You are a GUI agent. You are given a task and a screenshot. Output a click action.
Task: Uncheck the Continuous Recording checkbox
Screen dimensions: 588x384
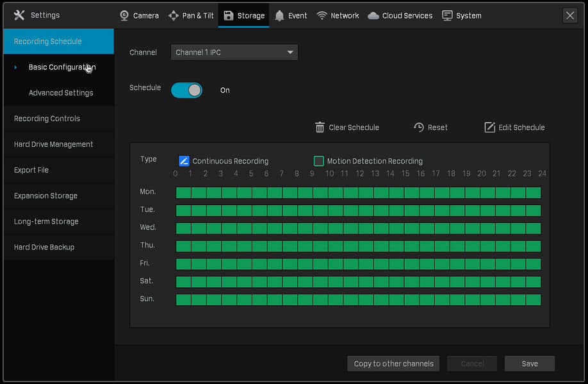(184, 162)
